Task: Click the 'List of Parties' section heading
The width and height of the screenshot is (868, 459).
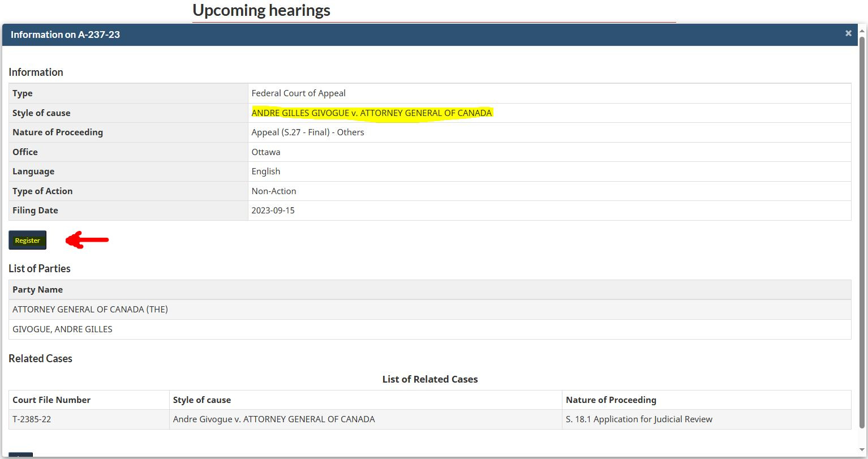Action: coord(40,269)
